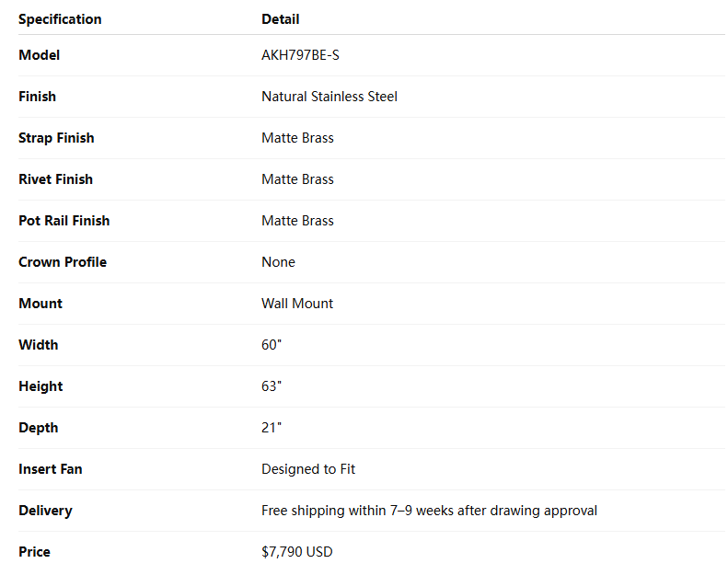Click the Model row label
Viewport: 728px width, 575px height.
[39, 55]
